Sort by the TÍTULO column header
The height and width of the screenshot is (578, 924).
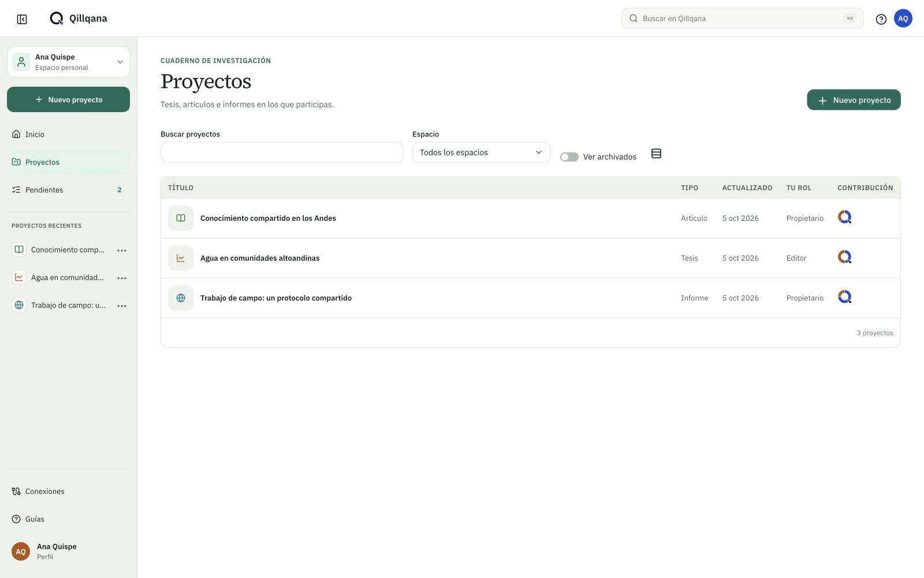[x=181, y=188]
